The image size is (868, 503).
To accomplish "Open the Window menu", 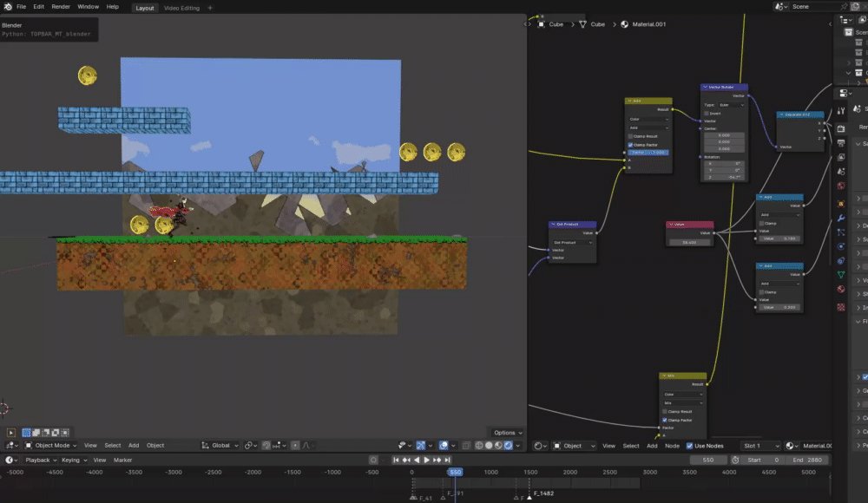I will tap(88, 7).
